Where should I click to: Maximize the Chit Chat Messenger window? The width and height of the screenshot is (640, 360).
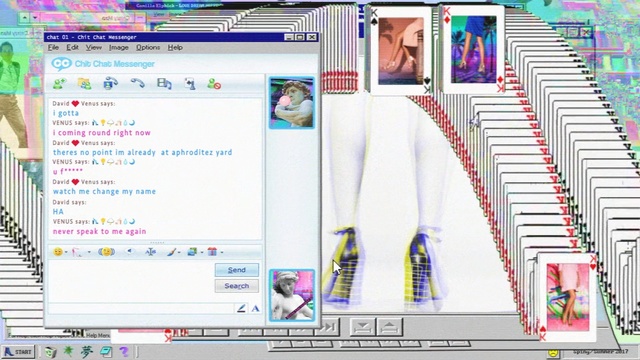click(x=300, y=37)
